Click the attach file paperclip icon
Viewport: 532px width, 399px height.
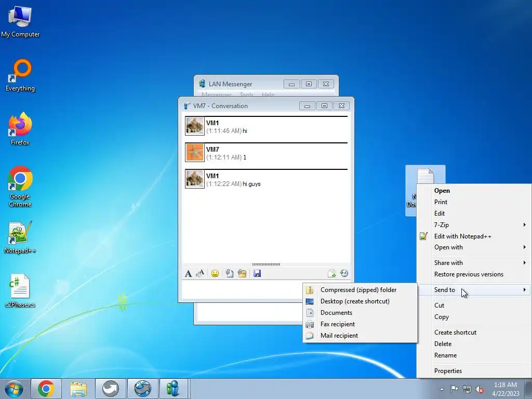pyautogui.click(x=229, y=273)
